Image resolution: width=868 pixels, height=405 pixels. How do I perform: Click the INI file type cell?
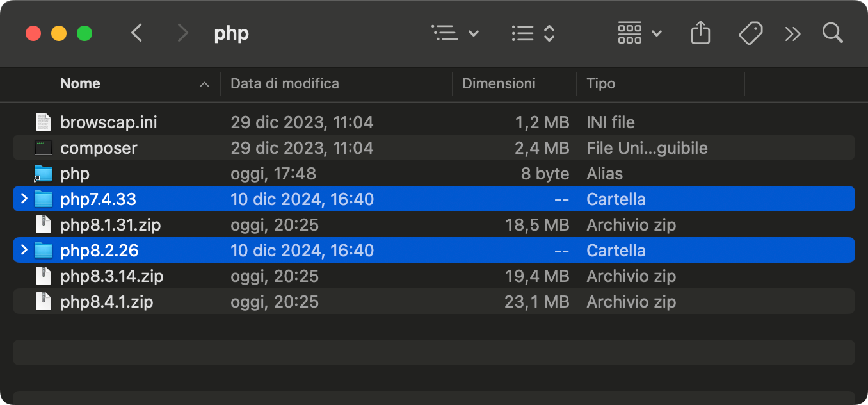[610, 122]
